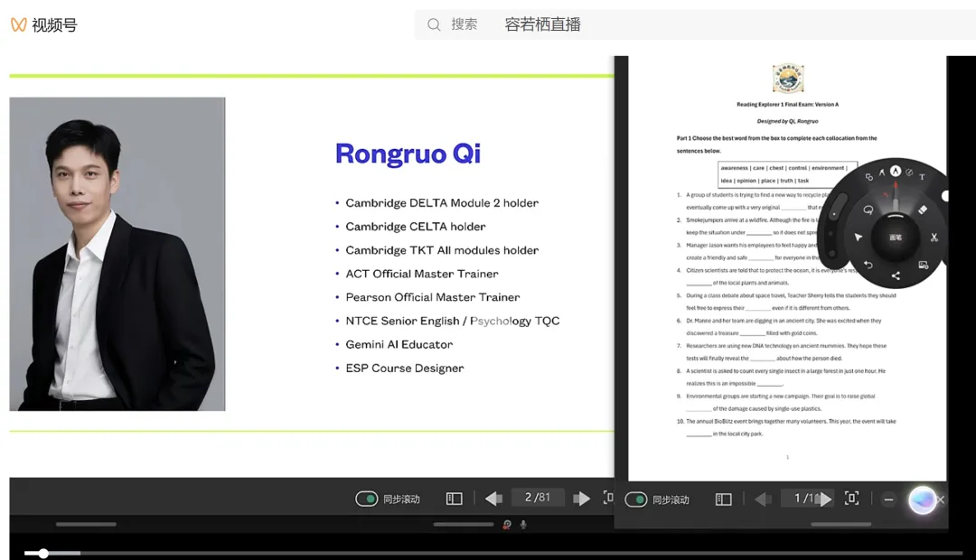Click the share icon in radial menu
The image size is (976, 560).
895,275
